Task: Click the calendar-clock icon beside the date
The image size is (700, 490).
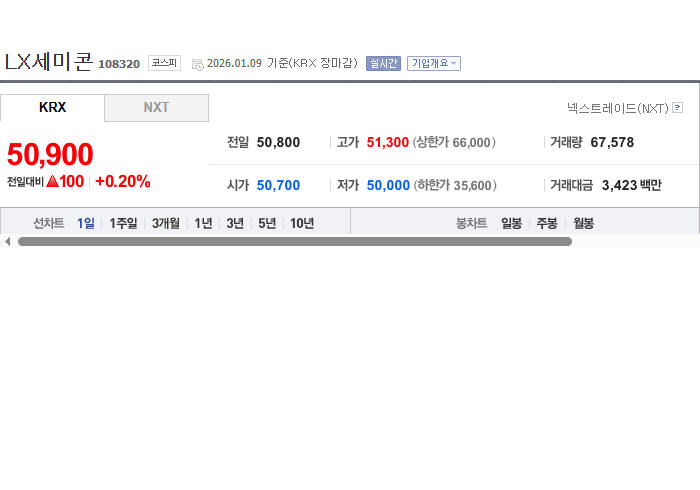Action: point(197,65)
